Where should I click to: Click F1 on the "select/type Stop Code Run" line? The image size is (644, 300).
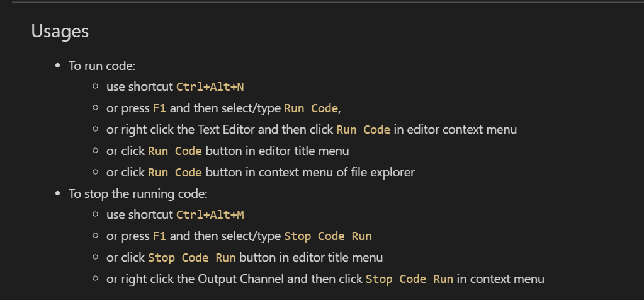(x=160, y=236)
